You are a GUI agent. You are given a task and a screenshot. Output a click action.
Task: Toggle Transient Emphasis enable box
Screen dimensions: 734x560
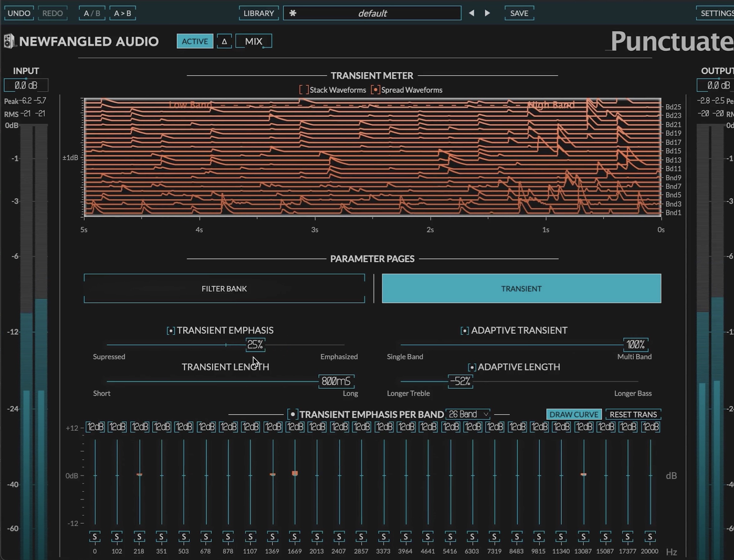(171, 331)
